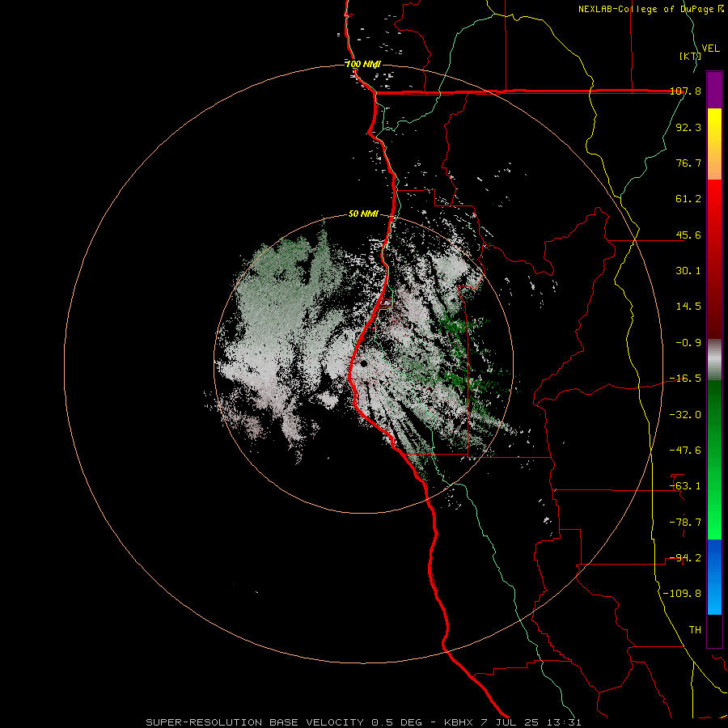Click the VEL legend title

click(710, 49)
